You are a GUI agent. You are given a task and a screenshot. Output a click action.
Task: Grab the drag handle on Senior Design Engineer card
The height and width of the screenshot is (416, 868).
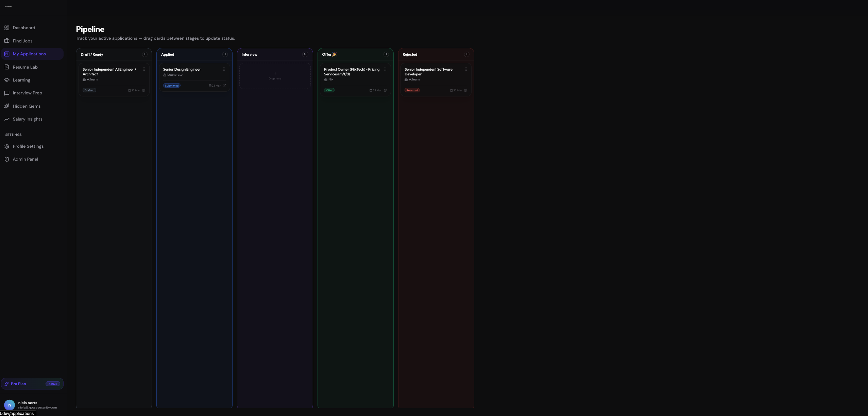click(224, 69)
